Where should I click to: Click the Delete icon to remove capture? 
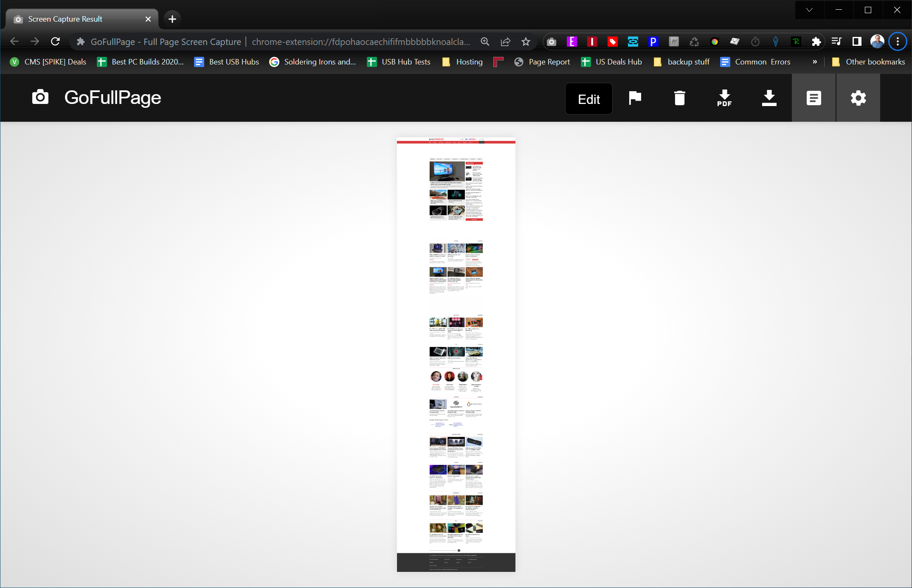point(679,98)
